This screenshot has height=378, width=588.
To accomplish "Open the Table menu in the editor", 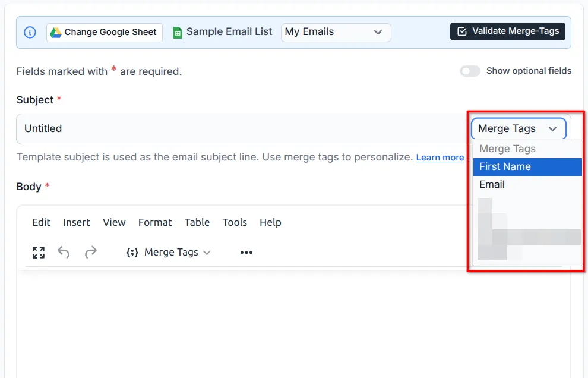I will click(197, 222).
